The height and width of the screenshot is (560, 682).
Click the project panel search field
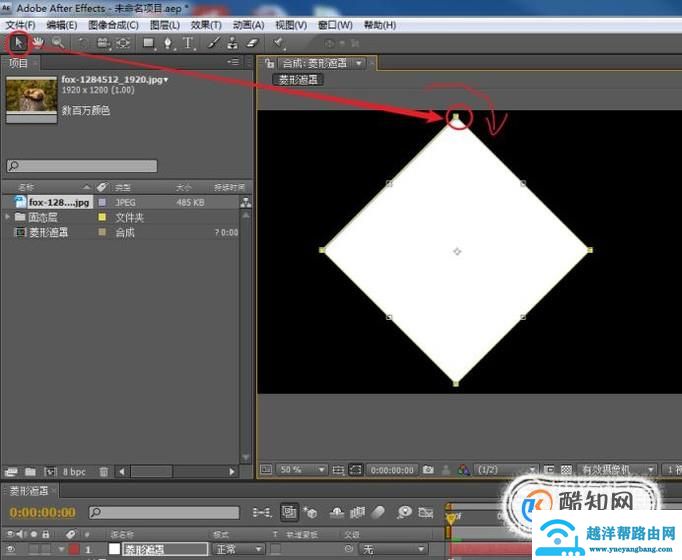pyautogui.click(x=82, y=166)
